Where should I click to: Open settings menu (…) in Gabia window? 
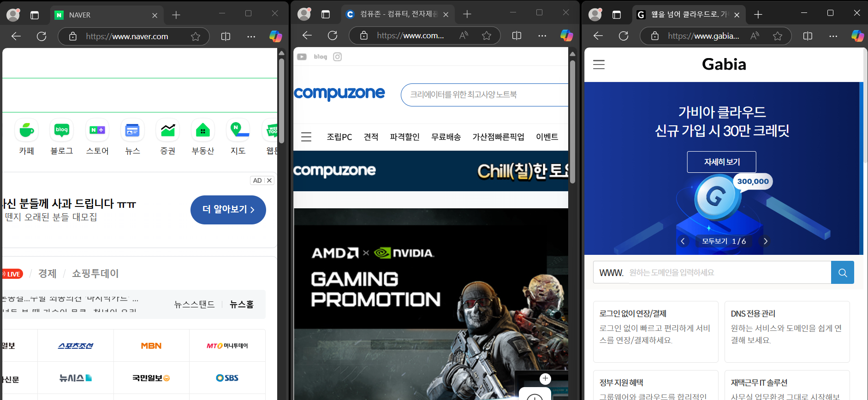(833, 35)
